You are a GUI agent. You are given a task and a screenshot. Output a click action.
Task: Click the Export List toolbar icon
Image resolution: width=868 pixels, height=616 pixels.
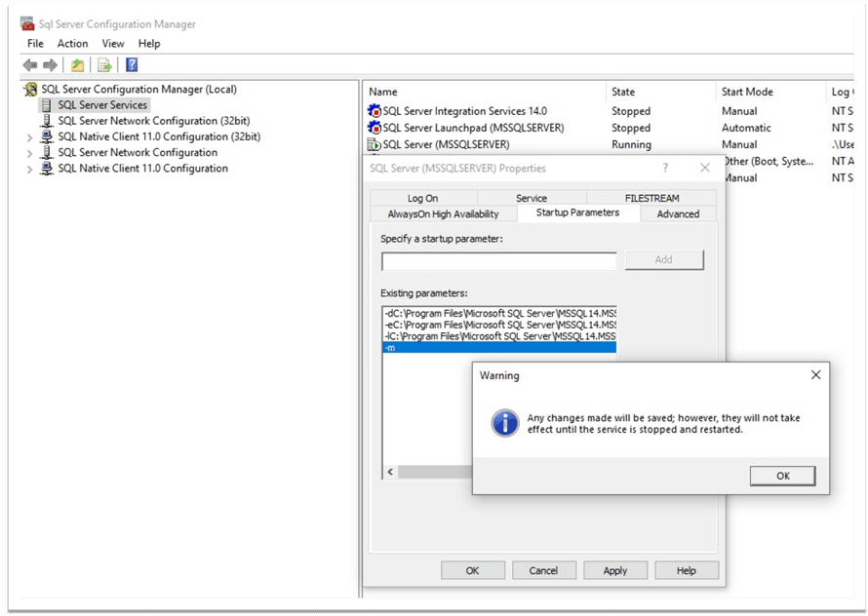[104, 65]
